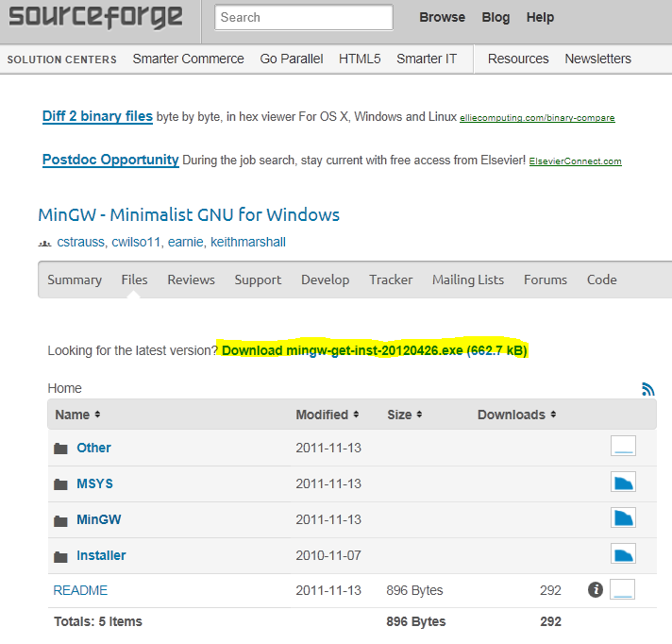
Task: Open the Postdoc Opportunity ad link
Action: click(x=110, y=160)
